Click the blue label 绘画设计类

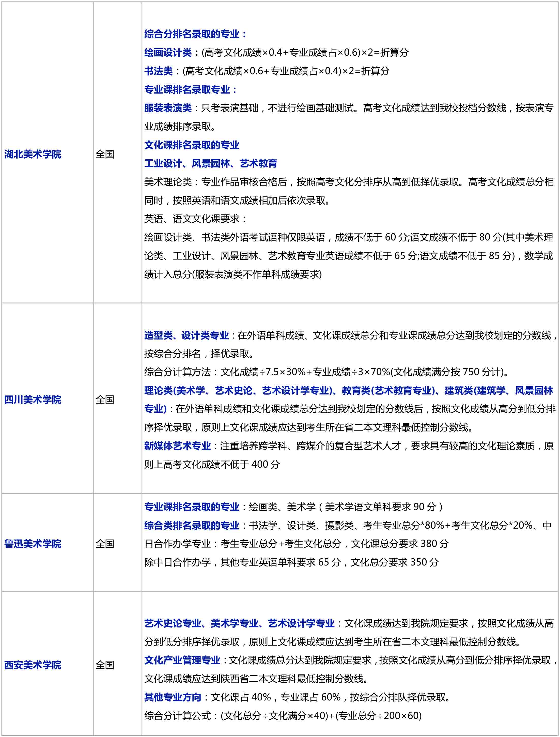[168, 52]
